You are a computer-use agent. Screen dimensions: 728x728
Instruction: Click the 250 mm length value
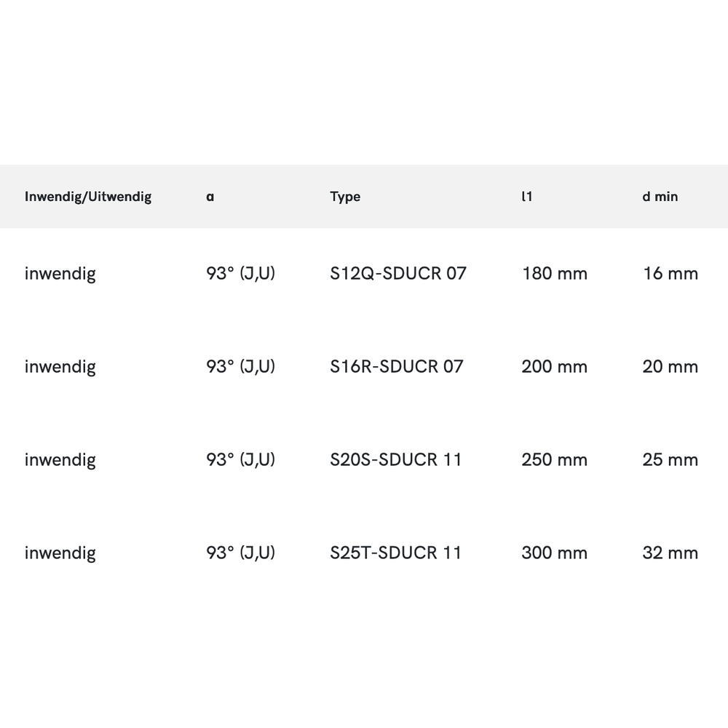point(554,459)
